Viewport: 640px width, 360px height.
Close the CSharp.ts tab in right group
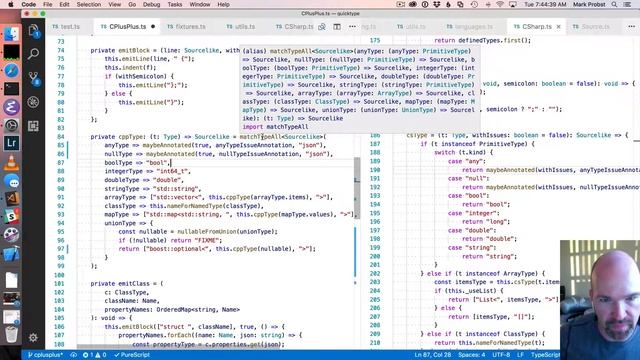tap(558, 27)
